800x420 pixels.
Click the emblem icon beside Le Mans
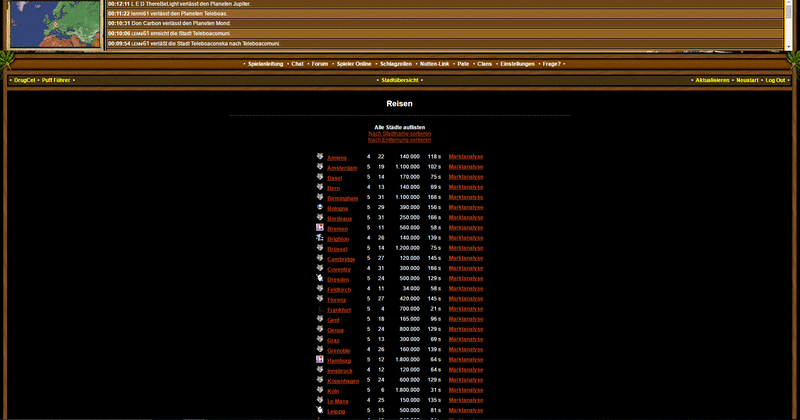pos(320,400)
